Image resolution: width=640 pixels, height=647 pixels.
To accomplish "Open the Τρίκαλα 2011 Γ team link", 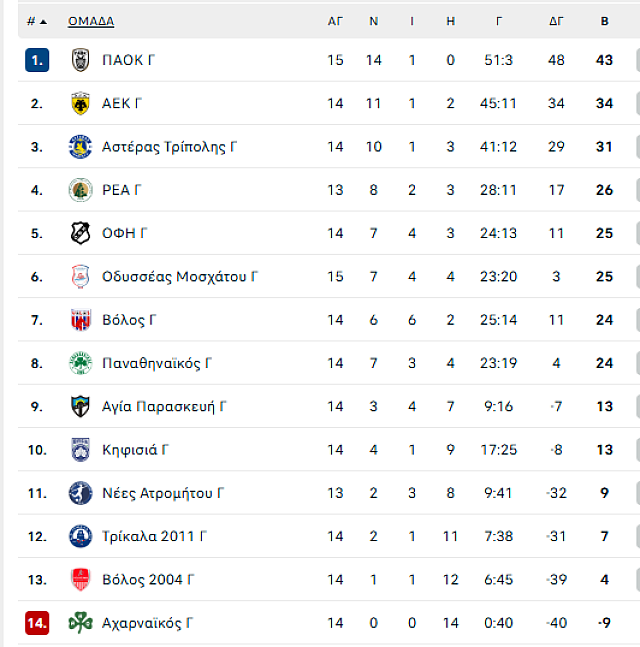I will point(154,536).
